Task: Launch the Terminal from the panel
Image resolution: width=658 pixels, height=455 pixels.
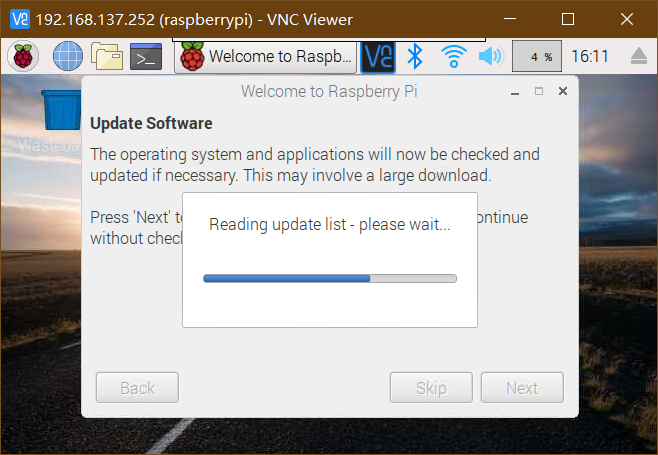Action: click(146, 56)
